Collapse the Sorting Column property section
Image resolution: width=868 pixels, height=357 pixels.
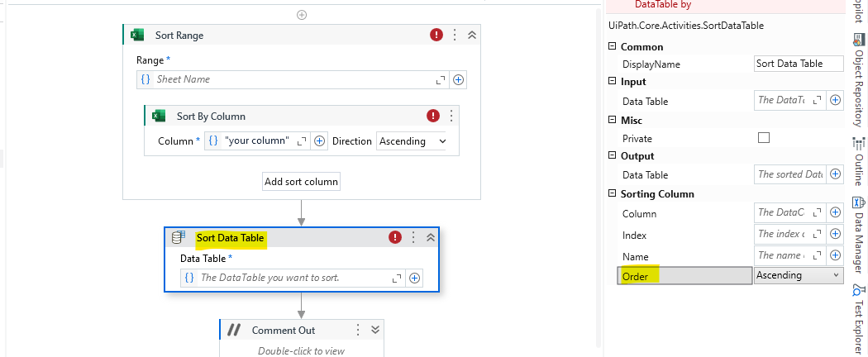[613, 194]
